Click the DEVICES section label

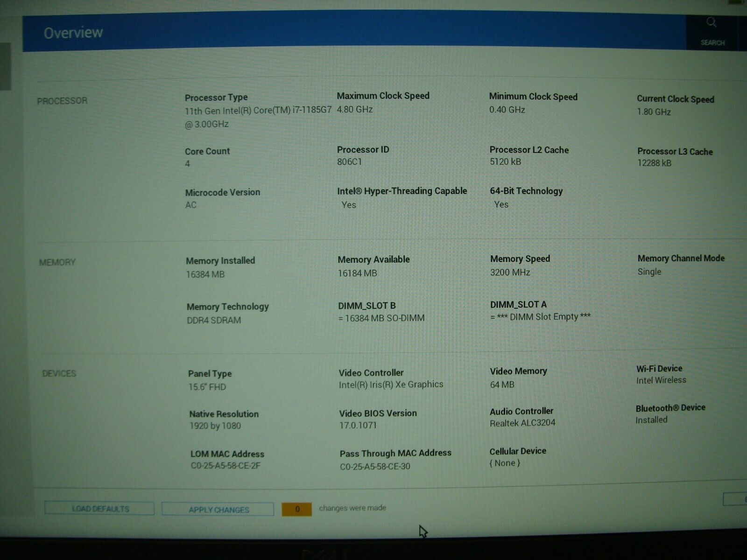point(59,373)
